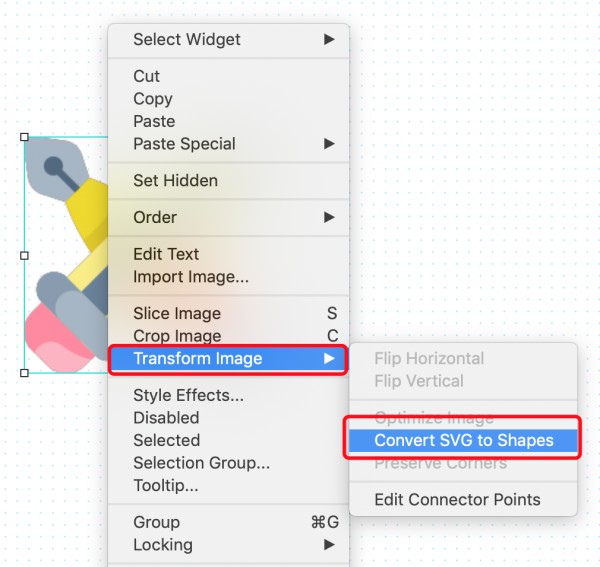The image size is (600, 567).
Task: Select Edit Text menu item
Action: coord(228,254)
